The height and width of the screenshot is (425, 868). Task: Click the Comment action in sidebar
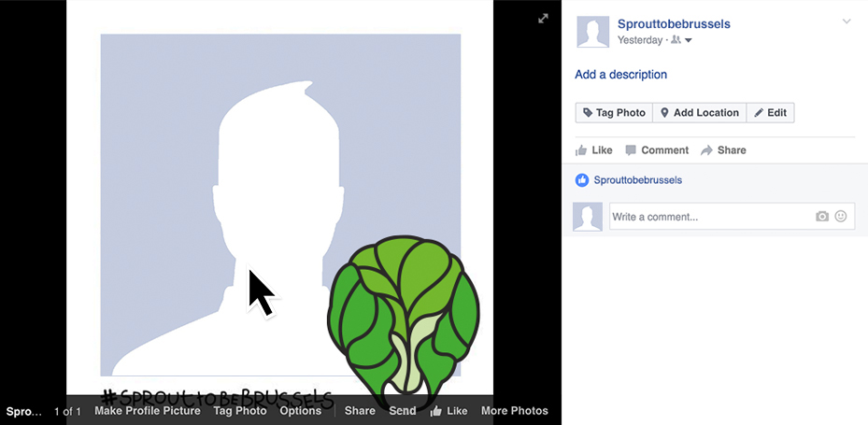tap(657, 150)
